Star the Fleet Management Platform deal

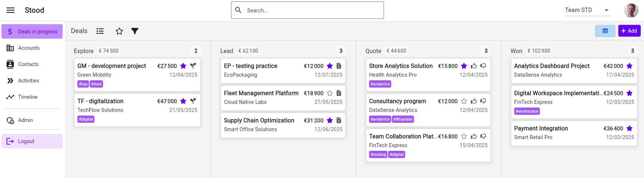click(329, 93)
